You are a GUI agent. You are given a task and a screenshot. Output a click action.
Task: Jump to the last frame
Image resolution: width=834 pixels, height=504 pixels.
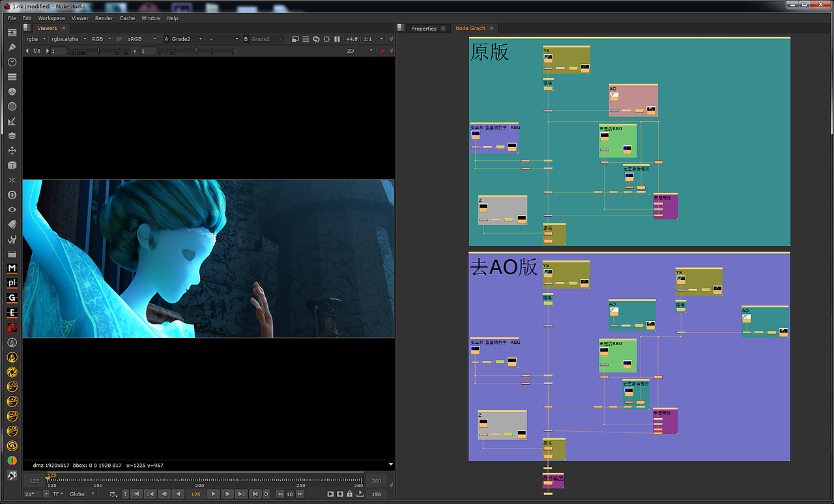[255, 494]
